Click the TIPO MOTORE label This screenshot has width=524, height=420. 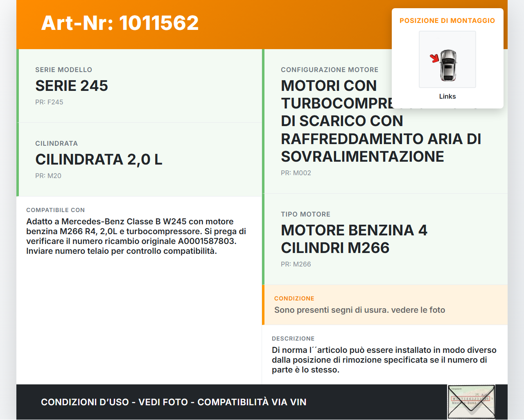point(305,214)
